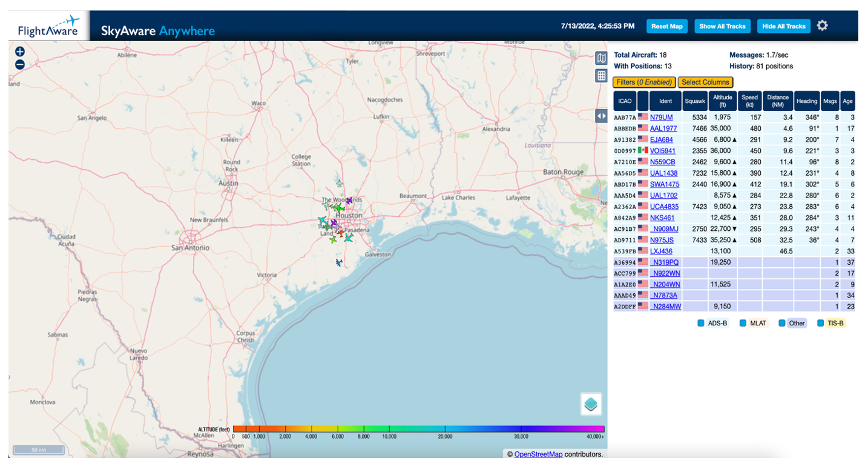Open the N909MJ flight link

pyautogui.click(x=664, y=229)
